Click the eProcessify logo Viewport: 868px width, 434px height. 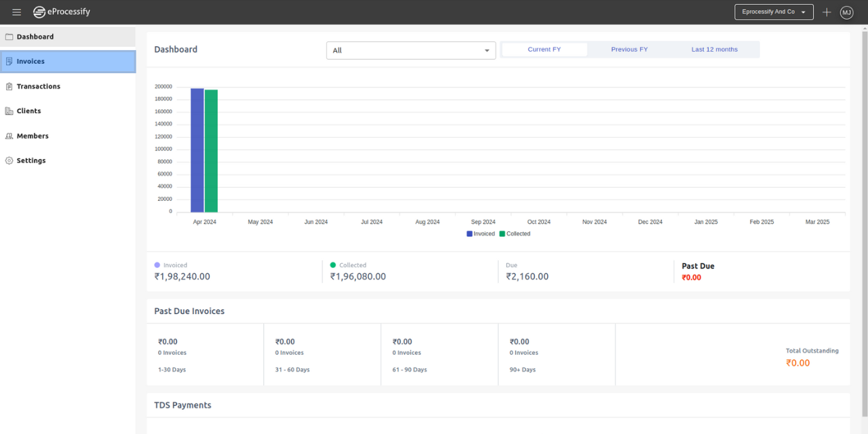(62, 12)
